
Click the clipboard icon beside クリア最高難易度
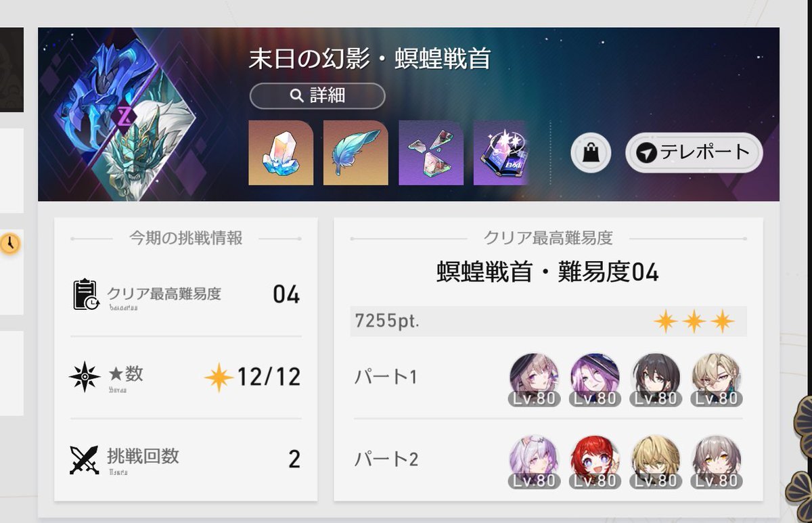[87, 294]
